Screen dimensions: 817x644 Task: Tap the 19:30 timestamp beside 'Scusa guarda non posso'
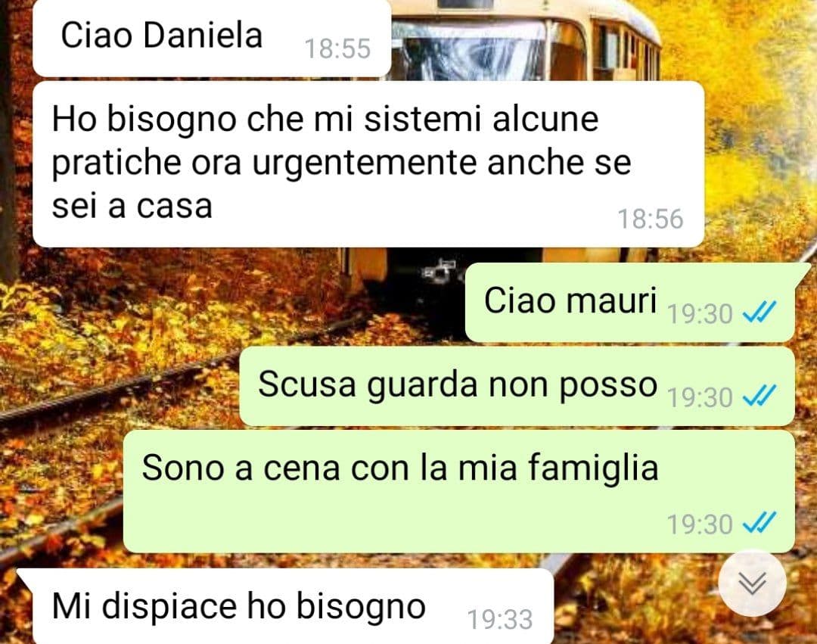pos(700,397)
